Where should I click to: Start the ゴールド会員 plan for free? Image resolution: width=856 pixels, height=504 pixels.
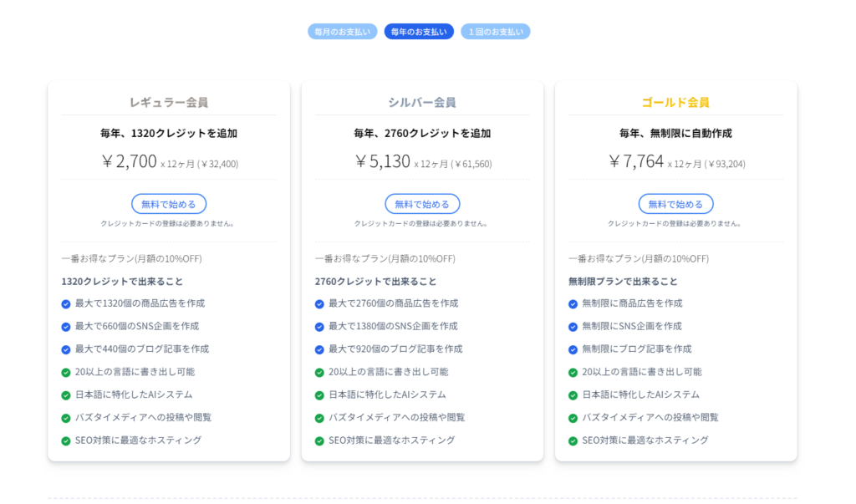pyautogui.click(x=675, y=204)
